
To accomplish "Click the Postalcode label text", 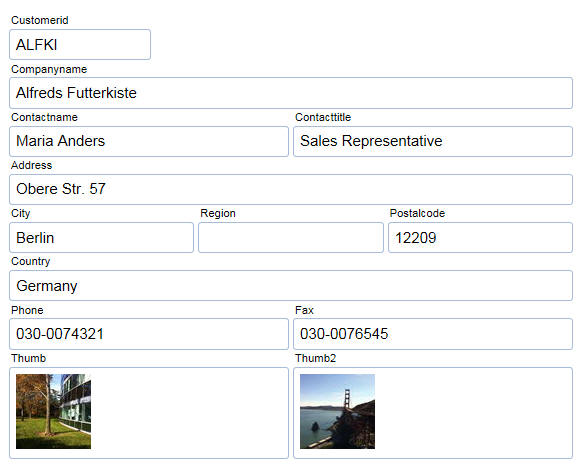I will [x=417, y=213].
